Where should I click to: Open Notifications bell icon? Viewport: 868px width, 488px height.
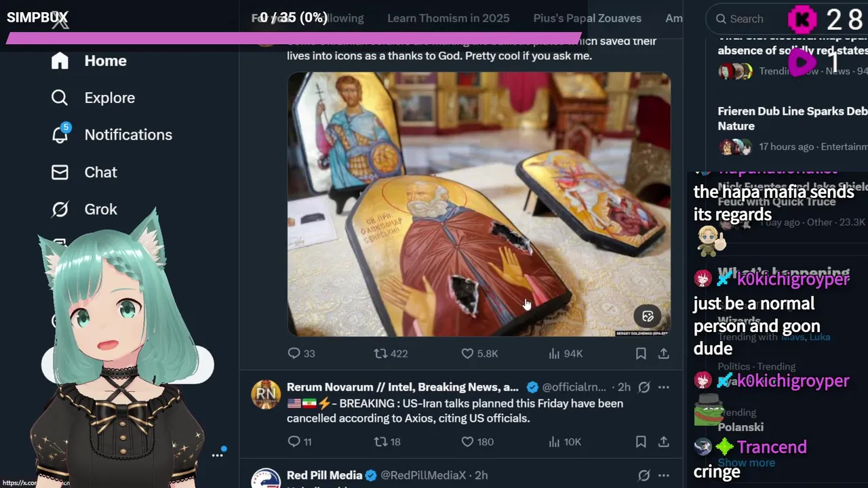click(60, 134)
